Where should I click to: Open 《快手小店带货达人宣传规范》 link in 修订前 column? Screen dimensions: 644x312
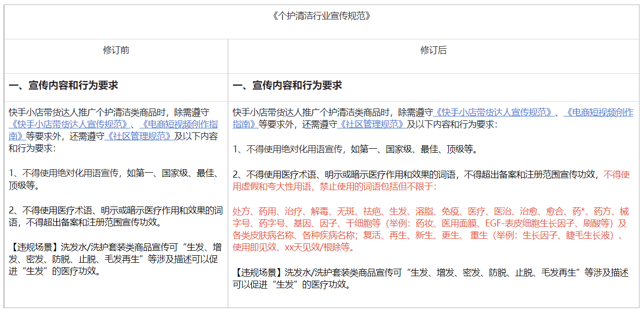coord(71,124)
